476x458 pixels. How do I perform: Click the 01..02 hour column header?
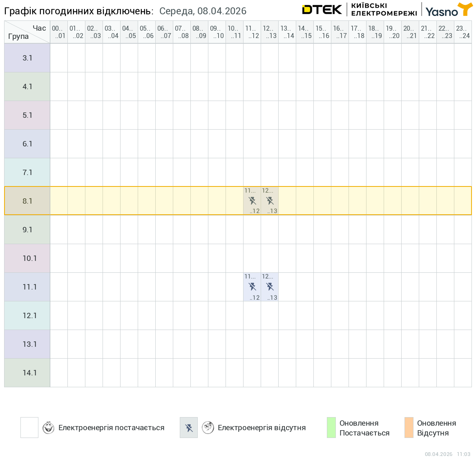click(x=76, y=32)
